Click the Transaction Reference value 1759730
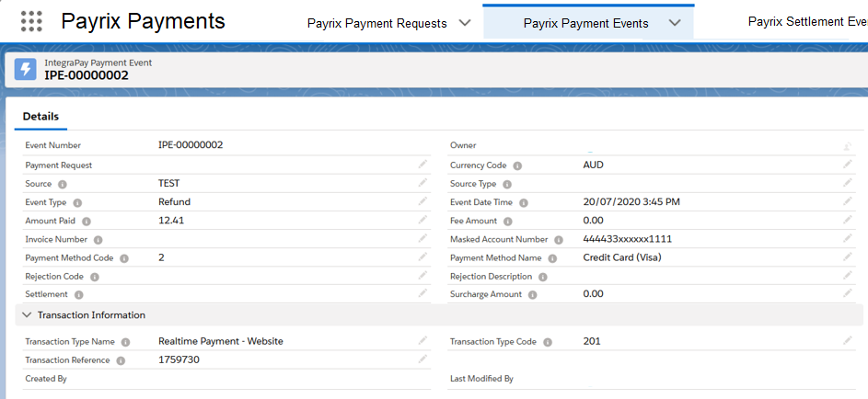Screen dimensions: 868x399 coord(179,360)
